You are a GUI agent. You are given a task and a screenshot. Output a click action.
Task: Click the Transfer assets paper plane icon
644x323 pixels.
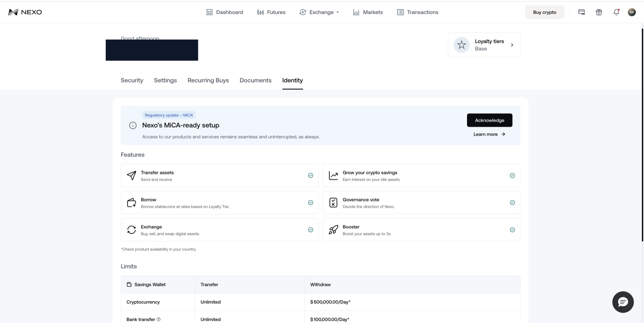[x=132, y=175]
